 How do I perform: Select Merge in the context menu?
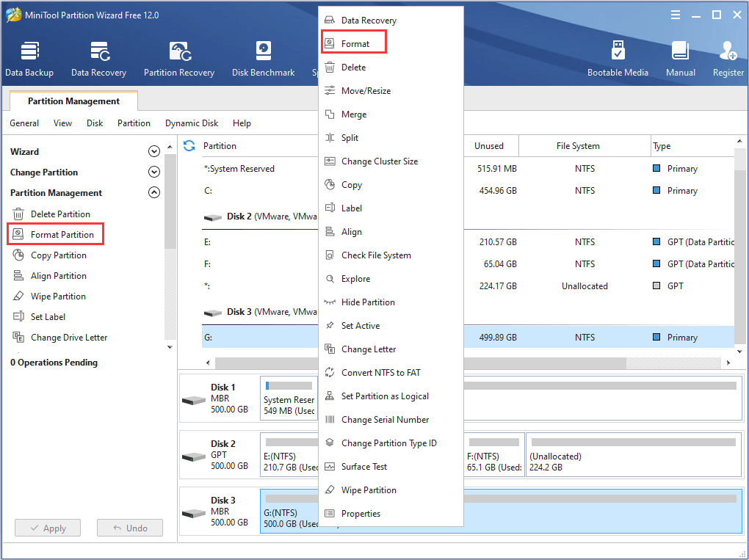click(x=391, y=114)
